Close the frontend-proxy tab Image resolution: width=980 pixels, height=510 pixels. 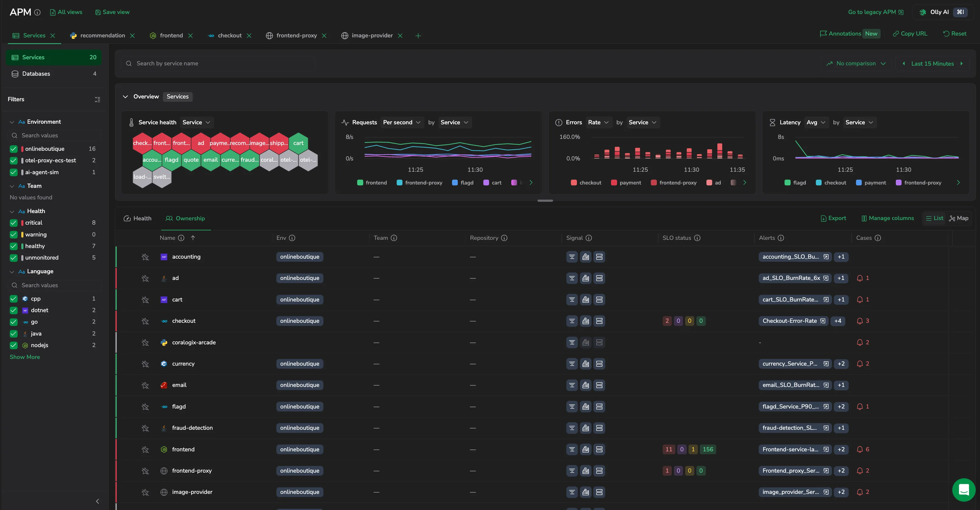[324, 36]
